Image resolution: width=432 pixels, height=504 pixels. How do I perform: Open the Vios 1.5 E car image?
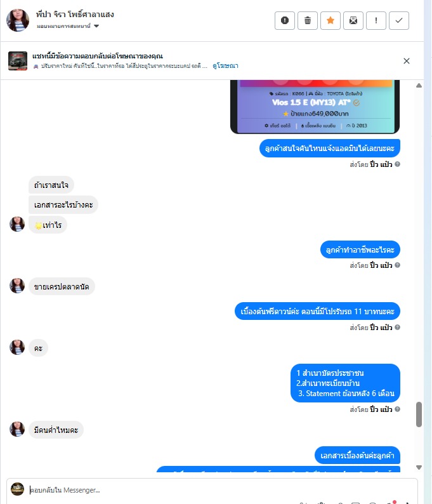[x=315, y=107]
